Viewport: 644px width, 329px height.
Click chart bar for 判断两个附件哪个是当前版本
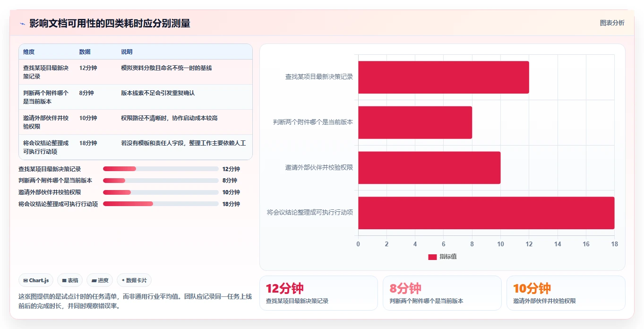[415, 122]
